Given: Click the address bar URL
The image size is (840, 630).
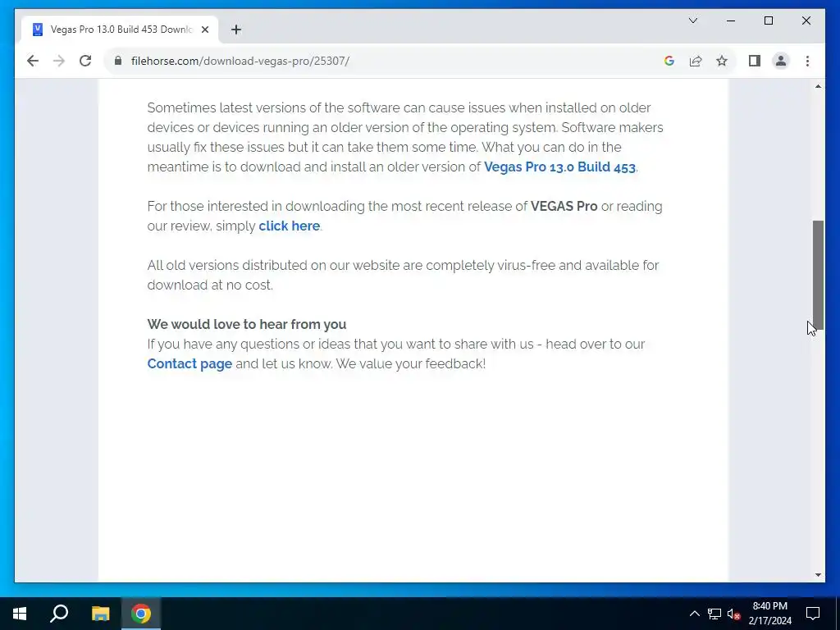Looking at the screenshot, I should (240, 61).
